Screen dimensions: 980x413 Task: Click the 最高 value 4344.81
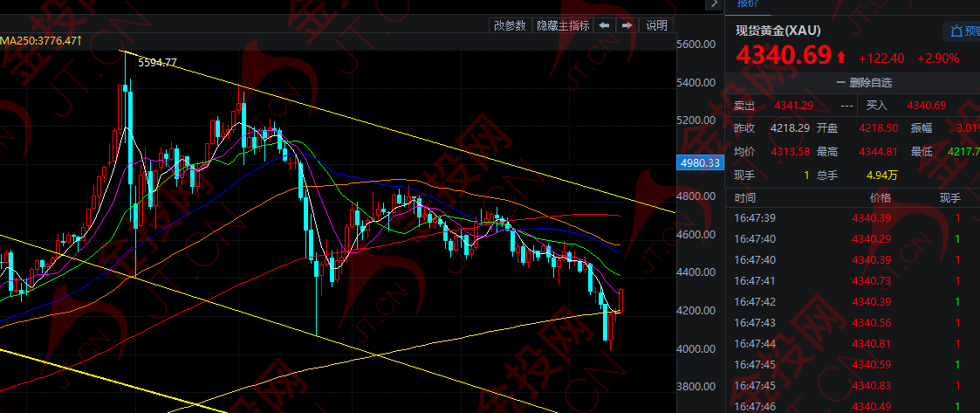(x=878, y=151)
